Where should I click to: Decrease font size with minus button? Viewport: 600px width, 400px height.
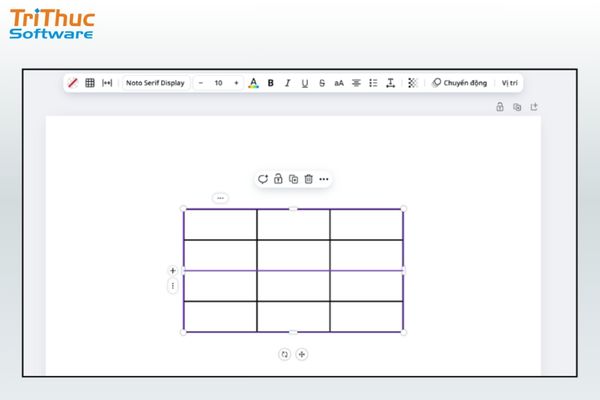201,83
